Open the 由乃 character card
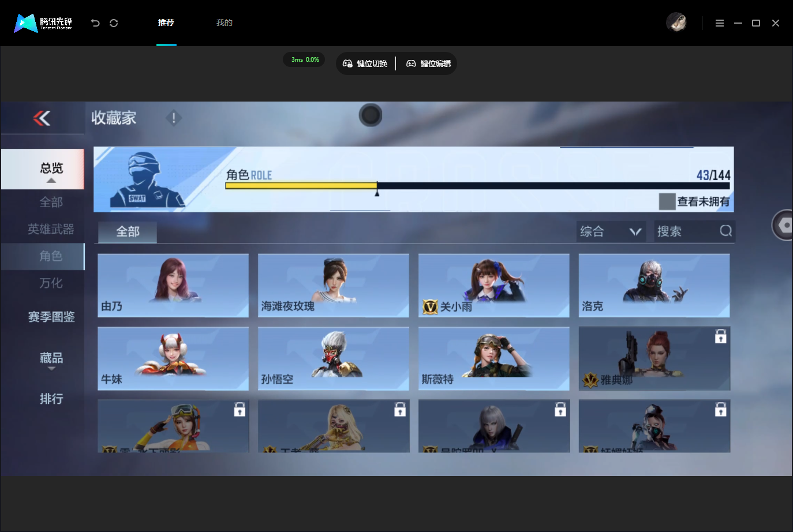Screen dimensions: 793x532 173,286
